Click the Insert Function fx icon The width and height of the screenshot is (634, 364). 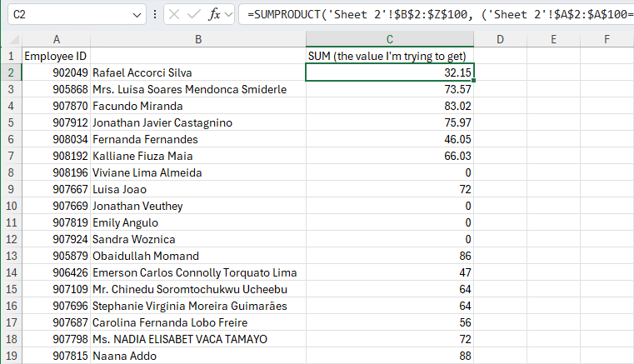click(x=214, y=14)
